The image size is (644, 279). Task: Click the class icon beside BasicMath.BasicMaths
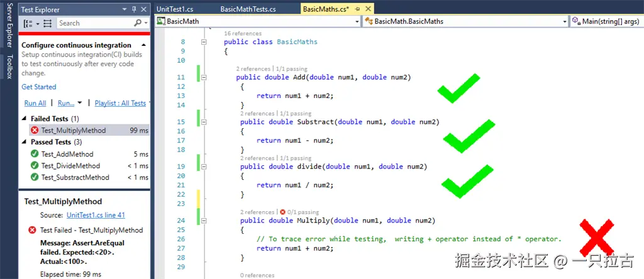point(369,21)
